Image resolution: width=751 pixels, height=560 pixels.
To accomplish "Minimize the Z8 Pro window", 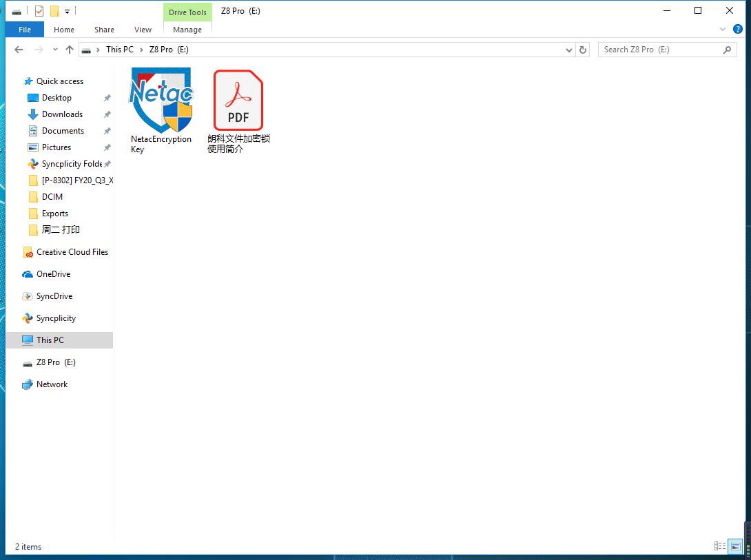I will pos(667,10).
